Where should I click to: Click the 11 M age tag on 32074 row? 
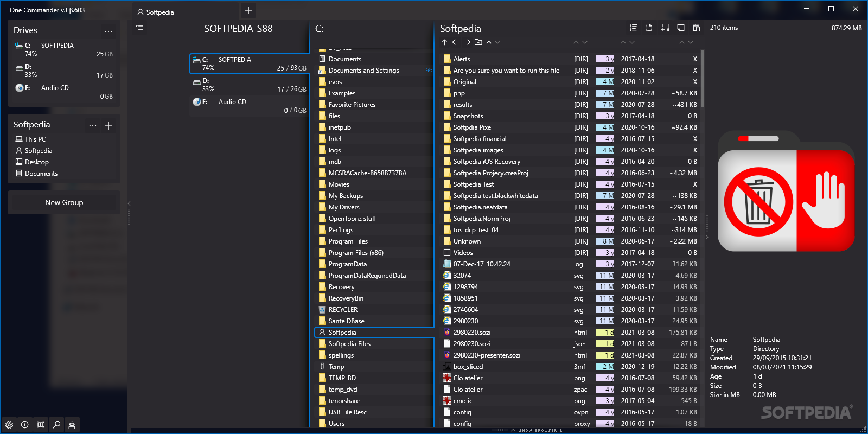click(x=605, y=276)
